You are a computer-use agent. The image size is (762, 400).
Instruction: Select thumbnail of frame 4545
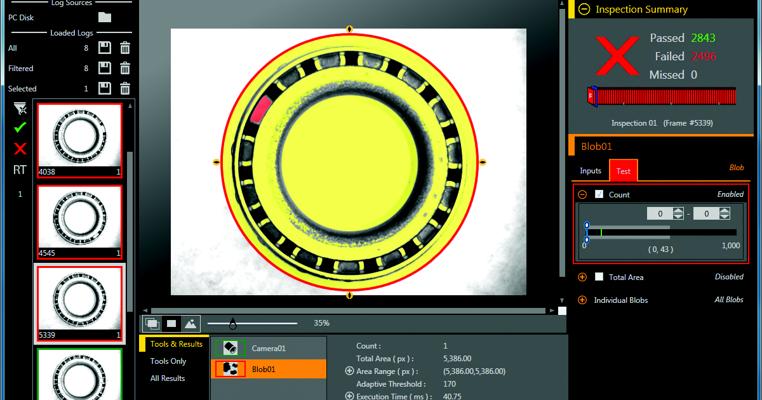[x=79, y=222]
